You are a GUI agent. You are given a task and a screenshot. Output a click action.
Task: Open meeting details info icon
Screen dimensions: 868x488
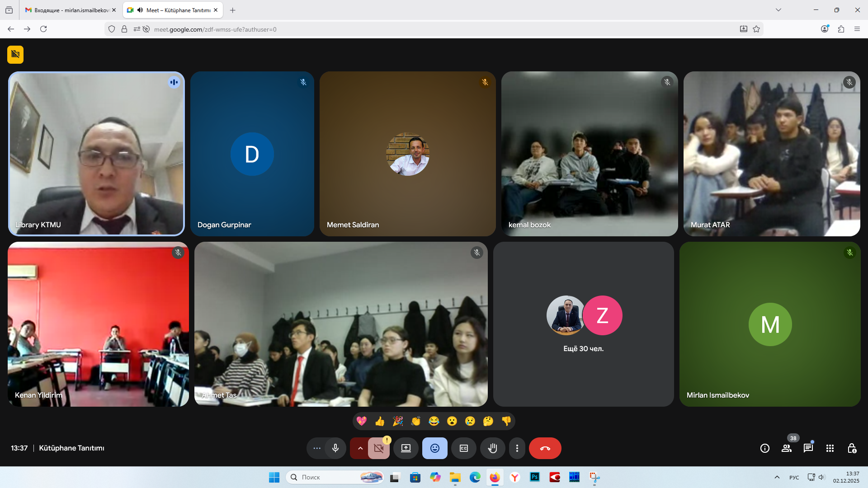click(765, 448)
